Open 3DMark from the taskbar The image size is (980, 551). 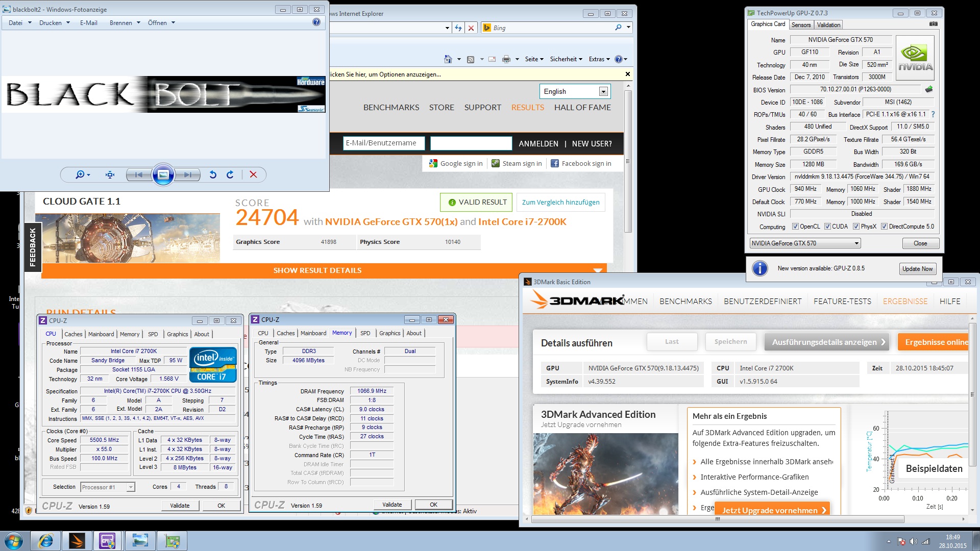77,541
